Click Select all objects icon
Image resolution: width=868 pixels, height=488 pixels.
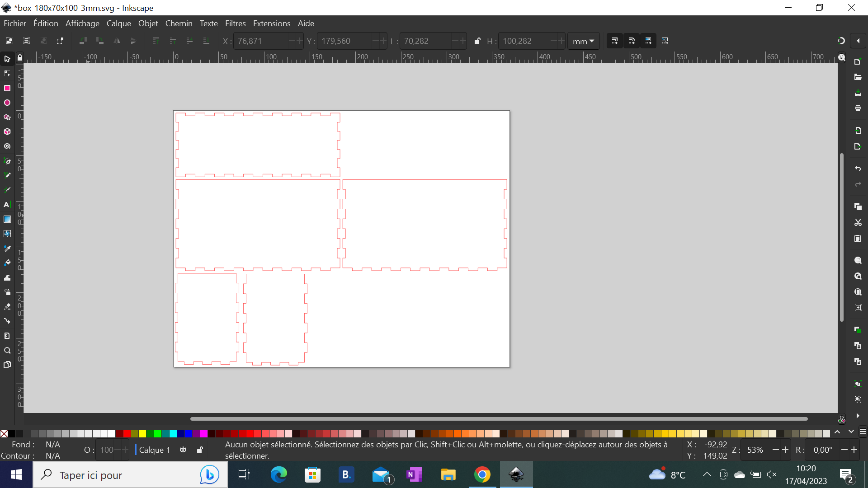tap(9, 41)
